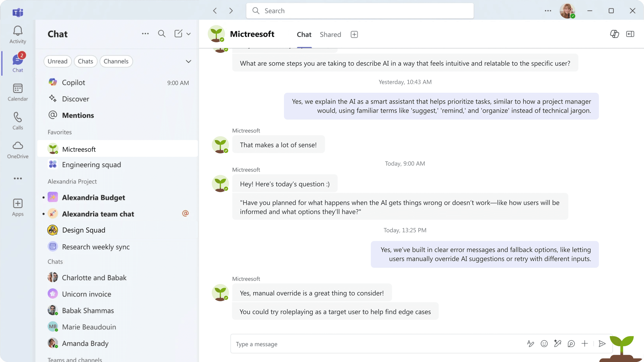
Task: Send the message with arrow icon
Action: [x=602, y=344]
